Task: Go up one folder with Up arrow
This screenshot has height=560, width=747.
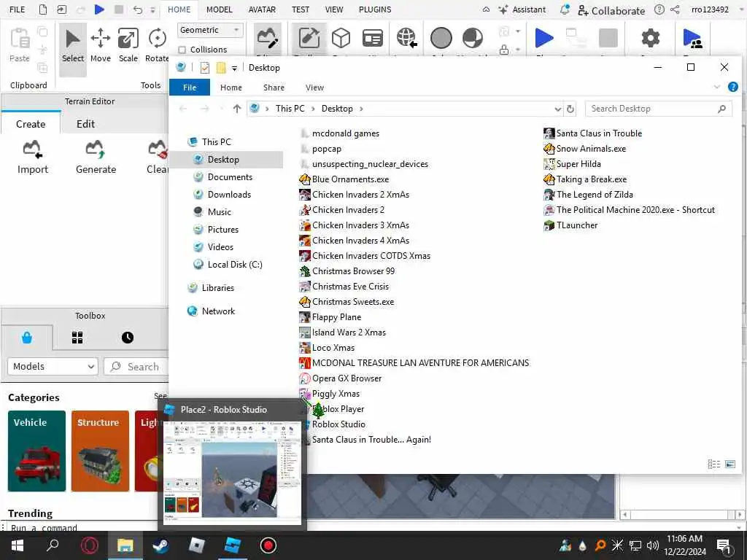Action: pos(237,109)
